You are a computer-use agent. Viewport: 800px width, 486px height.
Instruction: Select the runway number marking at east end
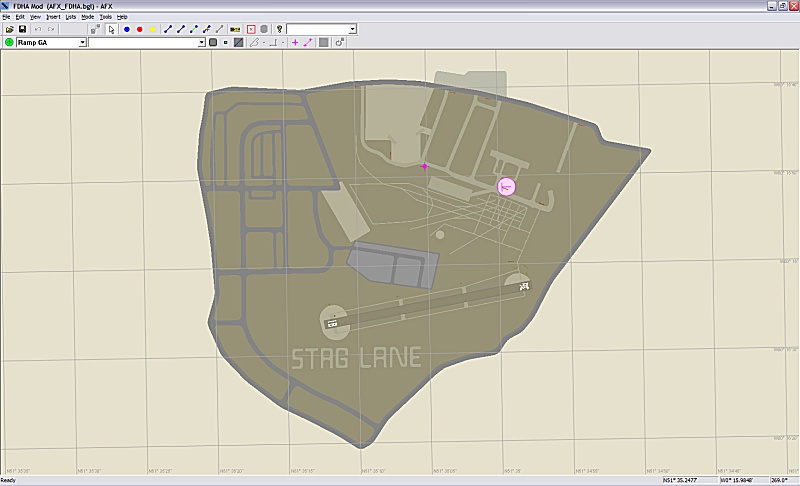pyautogui.click(x=523, y=287)
